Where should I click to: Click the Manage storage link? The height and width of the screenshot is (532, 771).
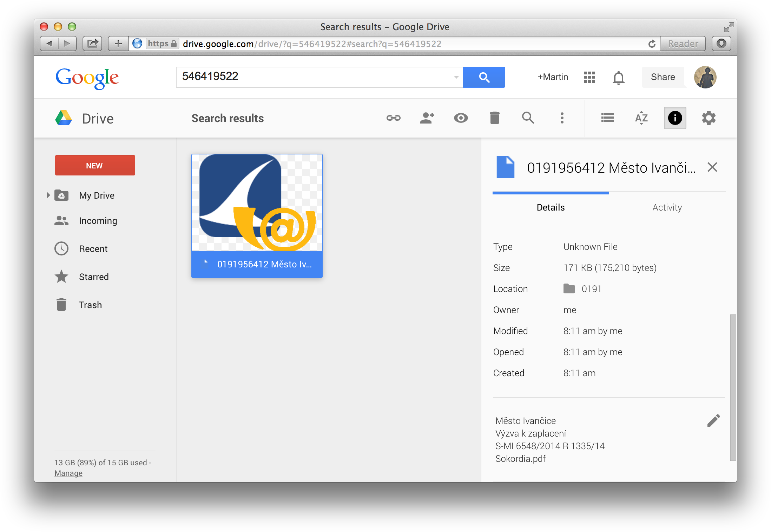click(68, 473)
